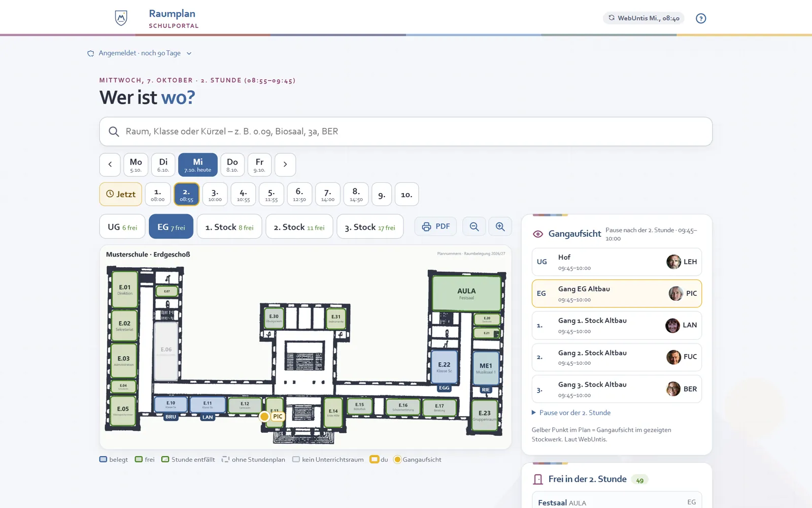Select lesson period 8 at 14:50
This screenshot has width=812, height=508.
tap(356, 195)
